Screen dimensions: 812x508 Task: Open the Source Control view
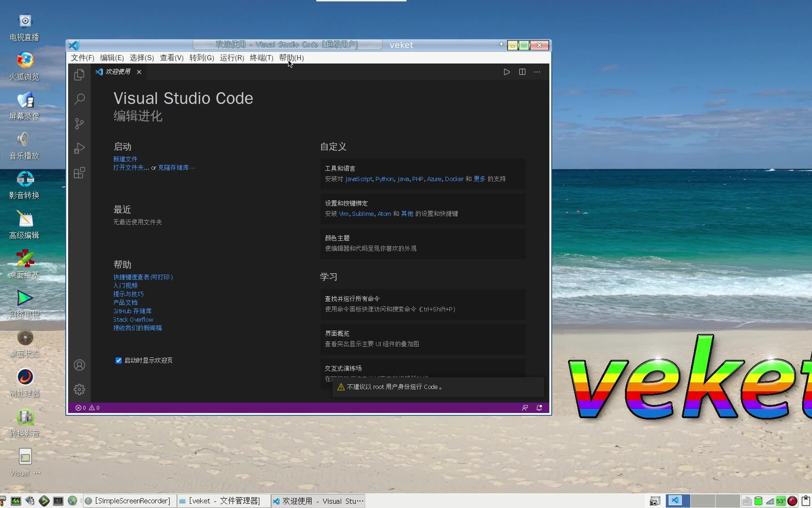(x=79, y=123)
